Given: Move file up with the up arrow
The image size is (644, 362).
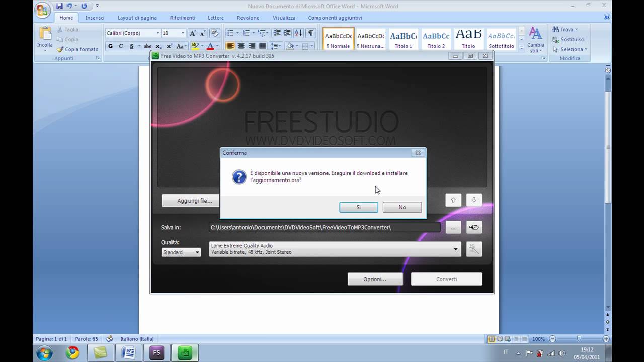Looking at the screenshot, I should coord(453,200).
